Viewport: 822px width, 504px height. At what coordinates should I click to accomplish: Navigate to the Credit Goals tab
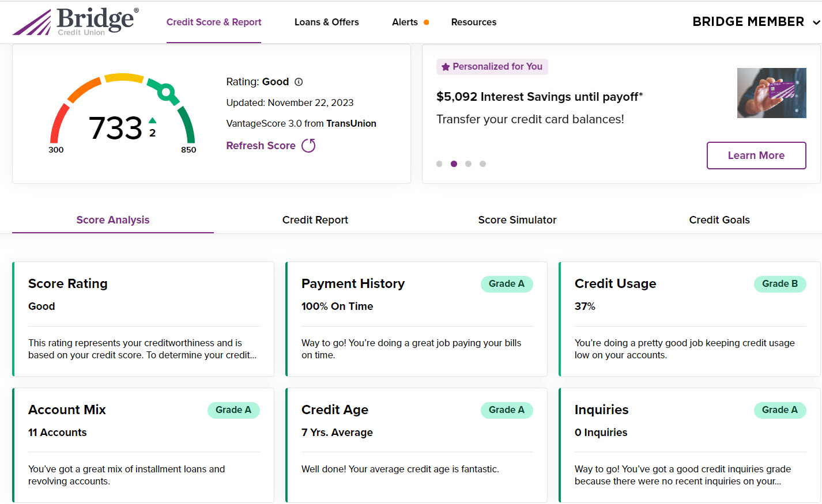pos(719,219)
